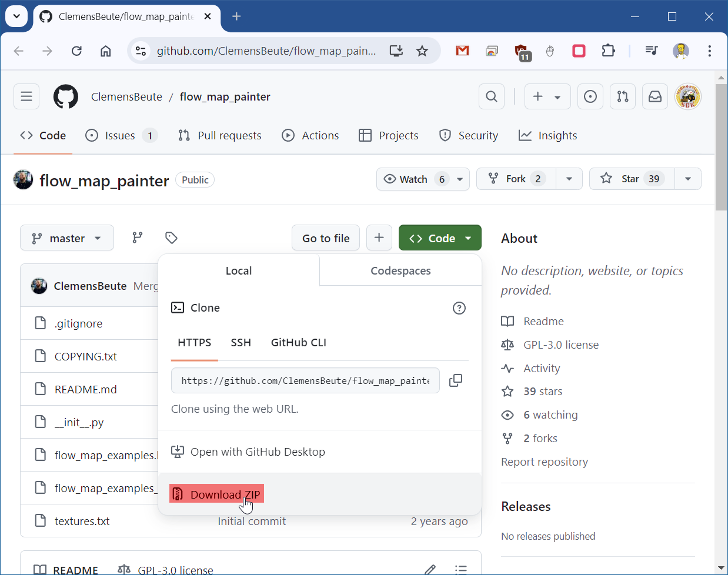Screen dimensions: 728x575
Task: Open the create new plus dropdown in header
Action: [547, 96]
